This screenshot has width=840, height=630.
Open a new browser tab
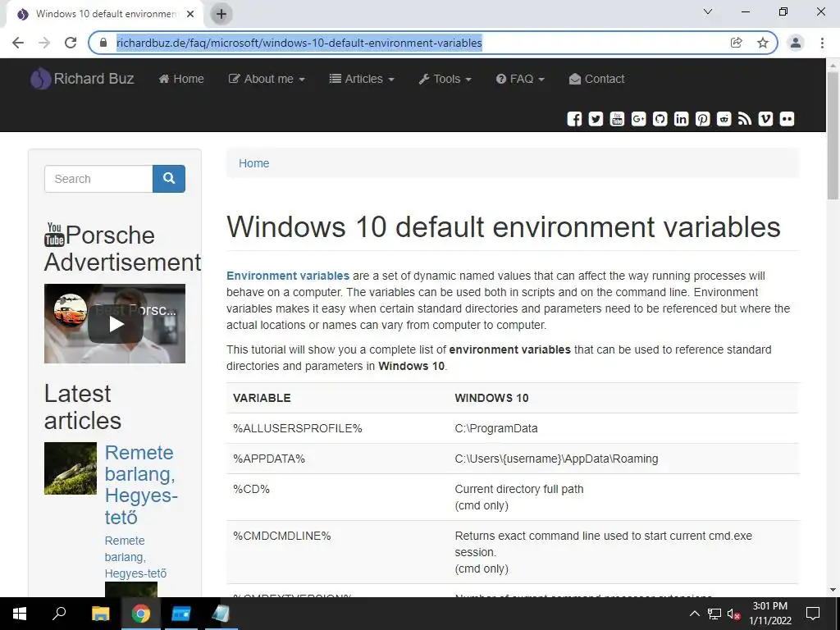pyautogui.click(x=221, y=14)
